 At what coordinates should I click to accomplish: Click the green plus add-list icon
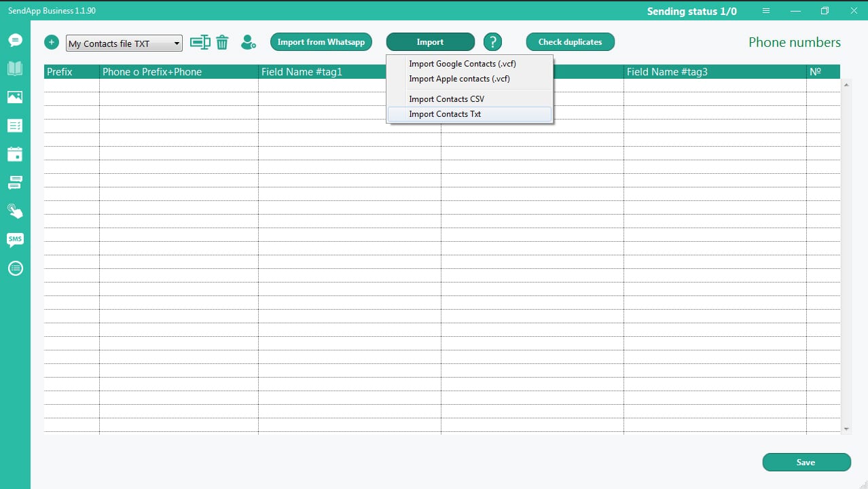(x=52, y=42)
